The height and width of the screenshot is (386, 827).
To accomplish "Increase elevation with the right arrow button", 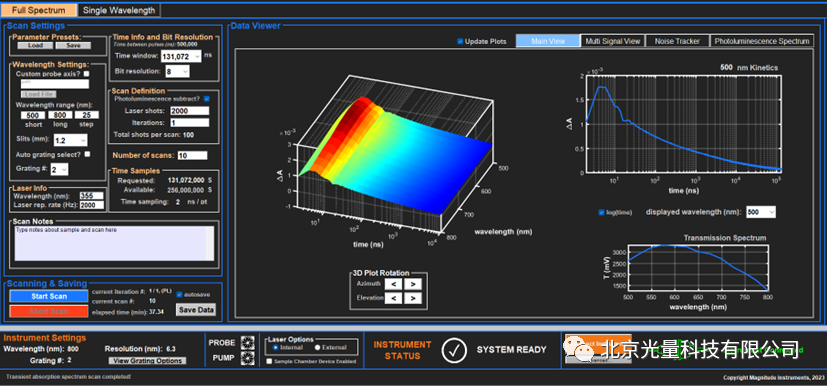I will point(414,298).
